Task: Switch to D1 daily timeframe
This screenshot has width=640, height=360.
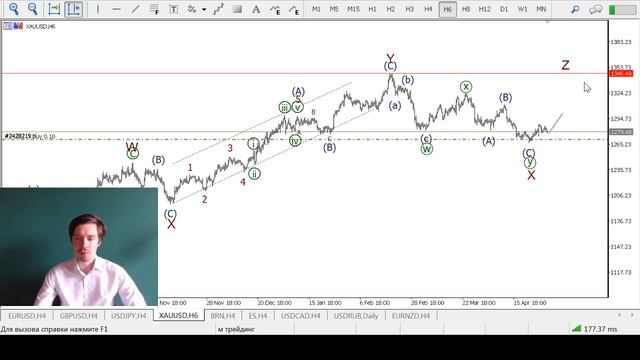Action: point(504,9)
